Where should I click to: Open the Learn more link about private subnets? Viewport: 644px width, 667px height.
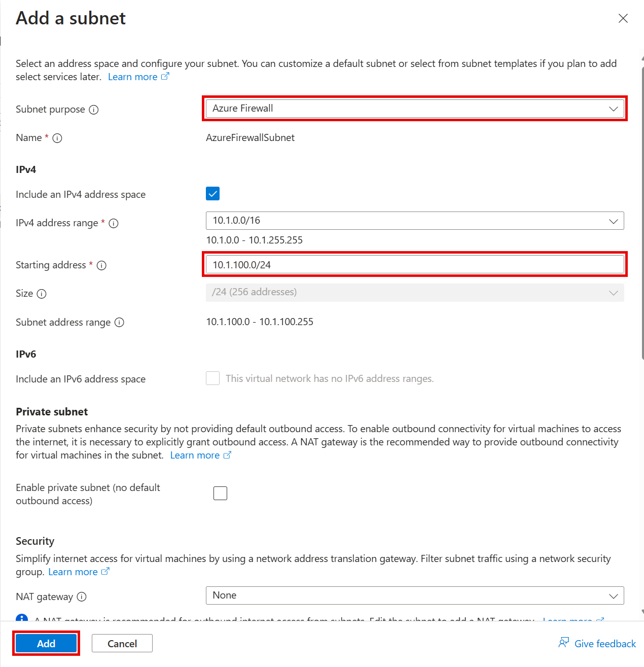click(x=195, y=455)
